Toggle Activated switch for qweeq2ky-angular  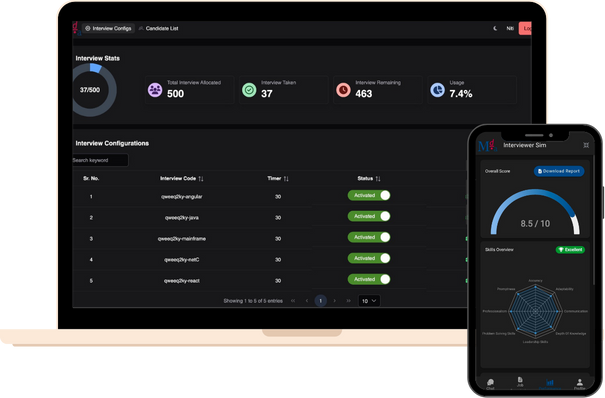click(369, 196)
